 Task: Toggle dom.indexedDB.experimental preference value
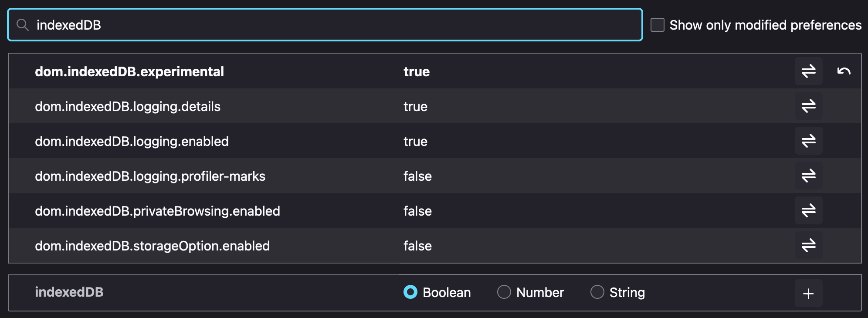coord(808,71)
